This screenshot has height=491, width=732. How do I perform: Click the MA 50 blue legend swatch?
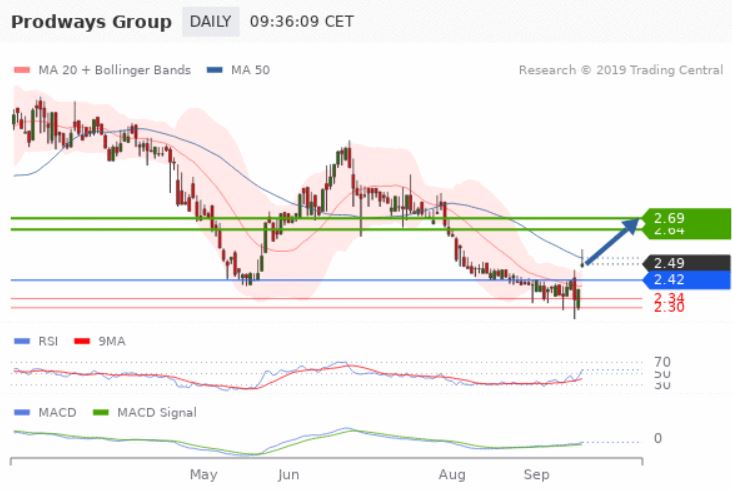click(x=215, y=70)
